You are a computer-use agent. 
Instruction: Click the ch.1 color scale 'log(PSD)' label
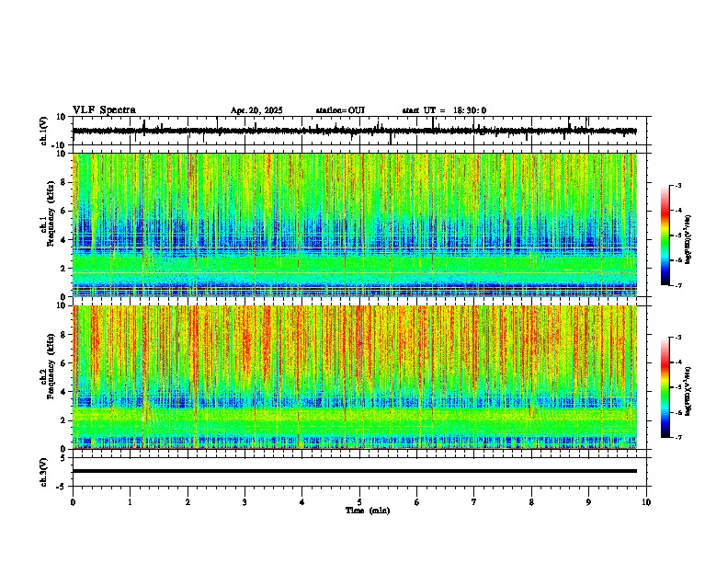688,240
